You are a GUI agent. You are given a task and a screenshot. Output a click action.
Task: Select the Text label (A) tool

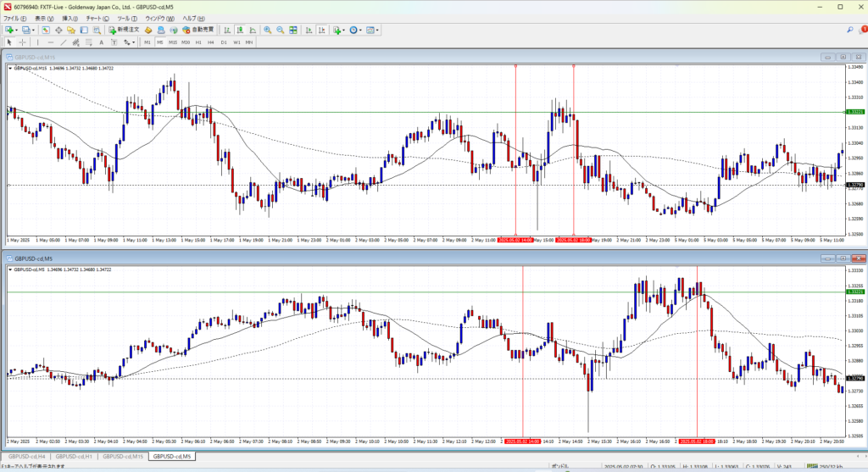(x=101, y=42)
